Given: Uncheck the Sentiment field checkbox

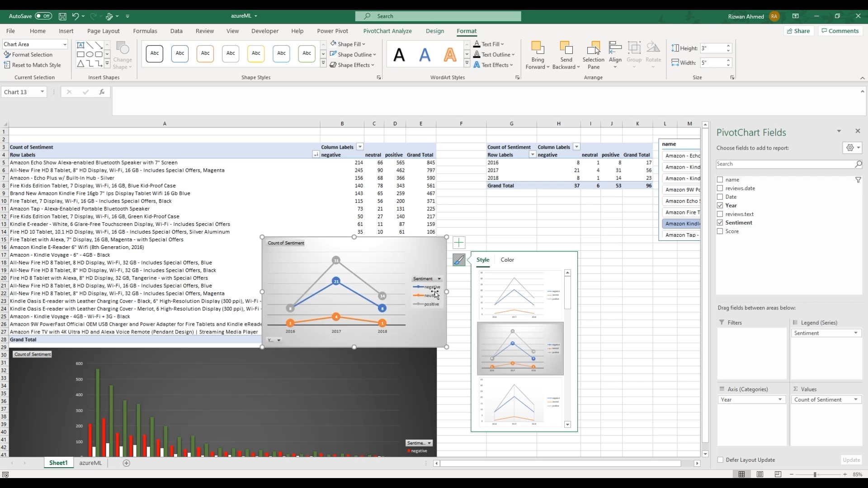Looking at the screenshot, I should (720, 223).
